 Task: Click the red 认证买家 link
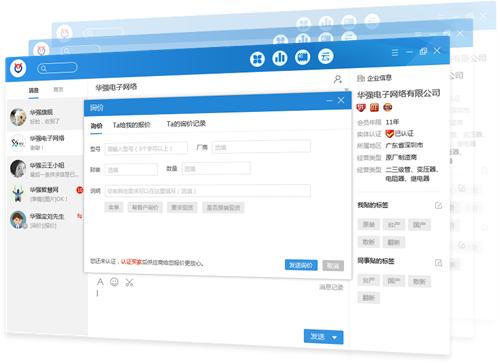tap(131, 262)
